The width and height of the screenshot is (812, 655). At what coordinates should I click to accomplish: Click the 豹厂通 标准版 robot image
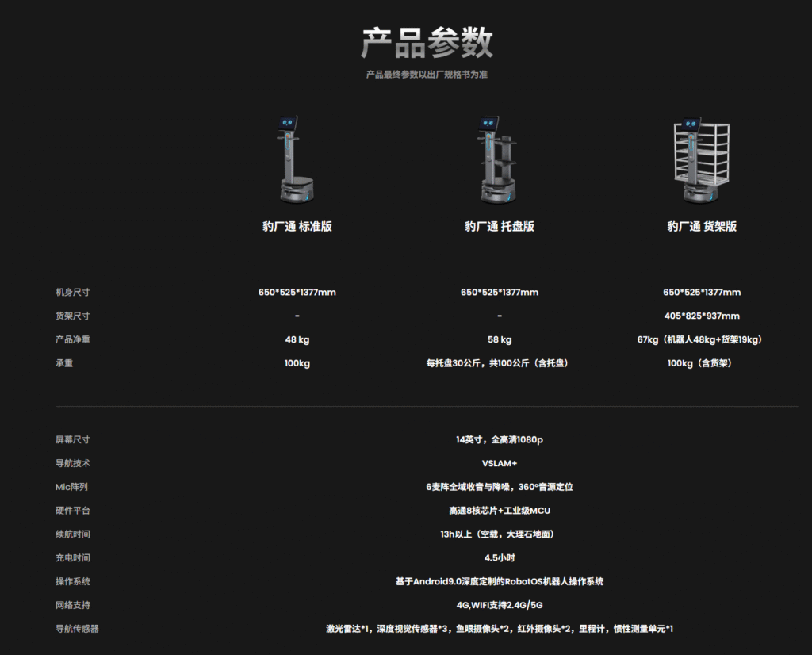297,159
